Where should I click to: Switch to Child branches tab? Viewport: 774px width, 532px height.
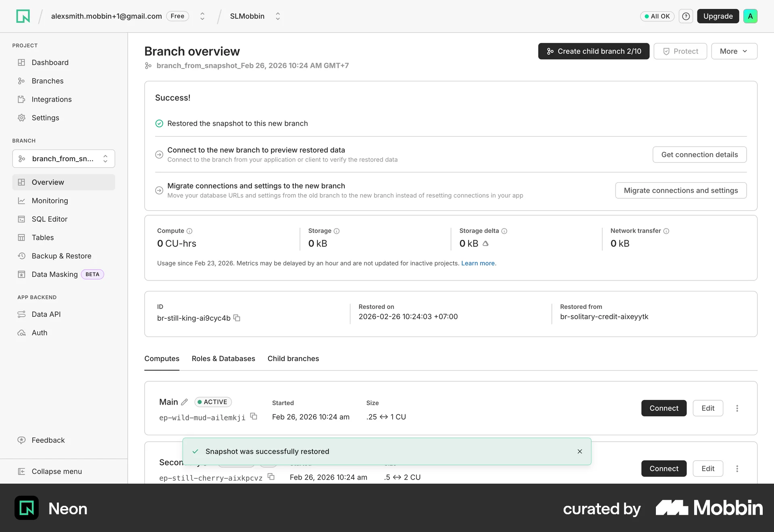(293, 359)
